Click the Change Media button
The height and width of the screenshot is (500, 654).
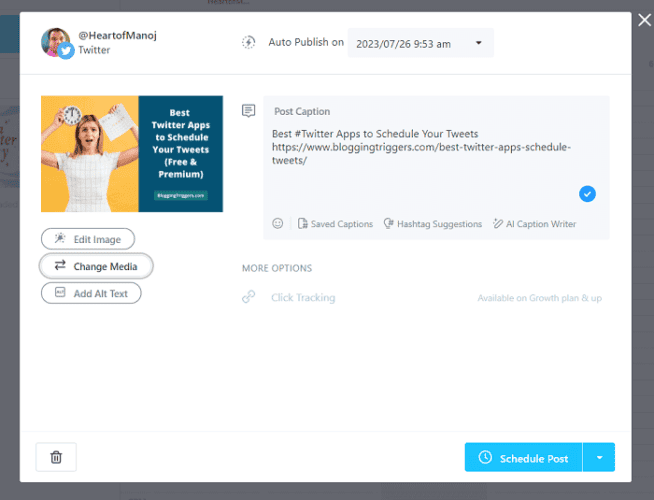click(96, 266)
